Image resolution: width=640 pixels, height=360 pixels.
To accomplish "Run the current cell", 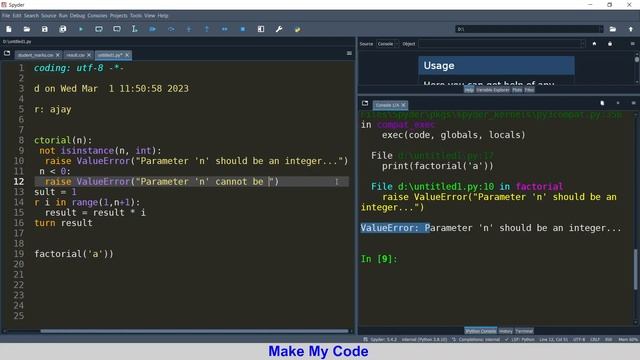I will coord(99,29).
